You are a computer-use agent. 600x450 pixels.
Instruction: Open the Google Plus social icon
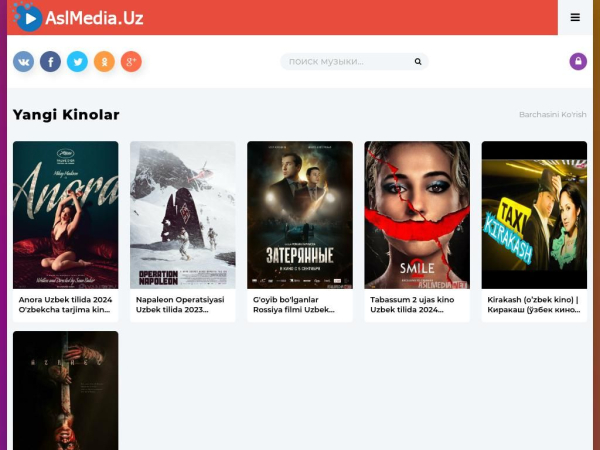(131, 61)
